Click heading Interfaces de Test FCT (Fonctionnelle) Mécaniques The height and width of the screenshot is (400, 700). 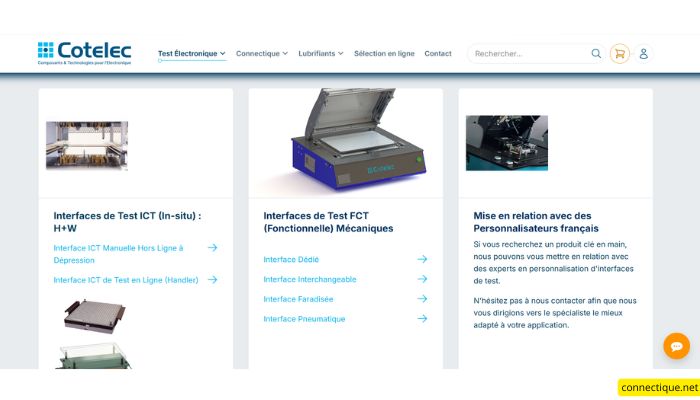pyautogui.click(x=328, y=222)
